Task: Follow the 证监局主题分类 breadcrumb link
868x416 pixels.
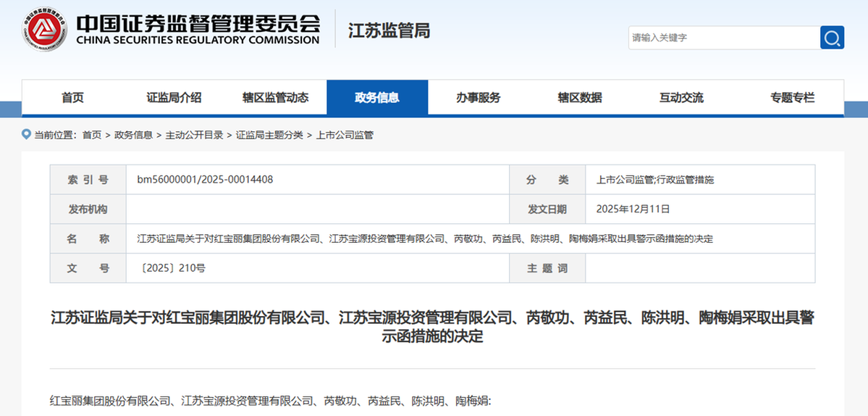Action: pos(269,135)
